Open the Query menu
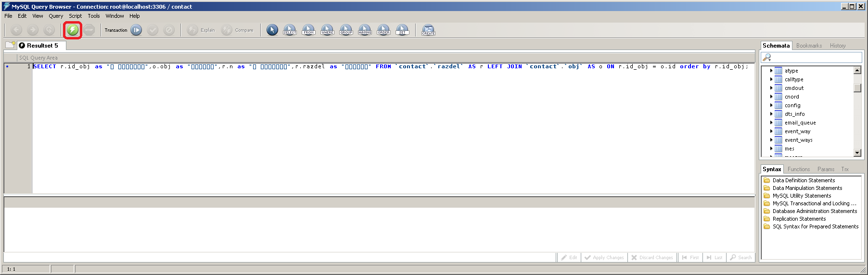The height and width of the screenshot is (275, 868). click(56, 16)
